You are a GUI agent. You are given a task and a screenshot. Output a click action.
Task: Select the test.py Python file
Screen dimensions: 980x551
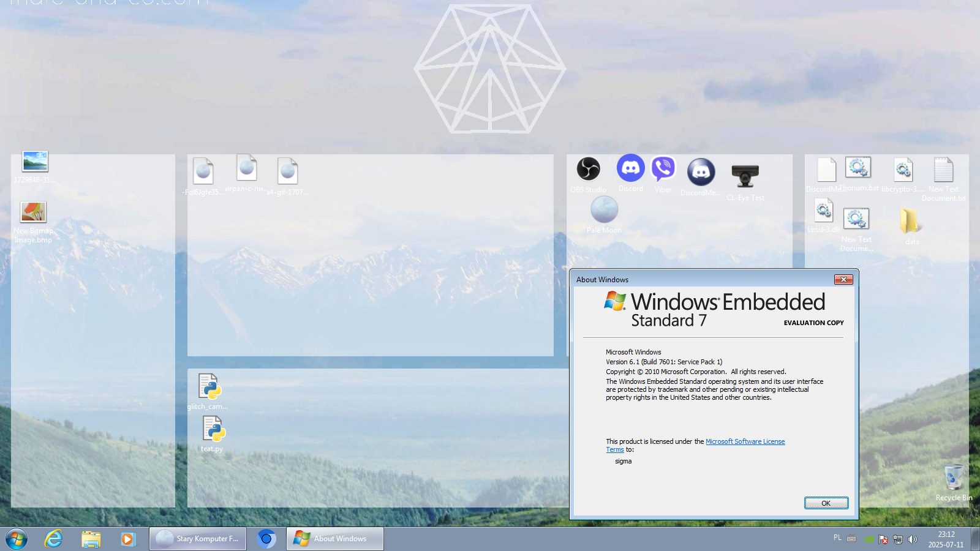click(214, 429)
